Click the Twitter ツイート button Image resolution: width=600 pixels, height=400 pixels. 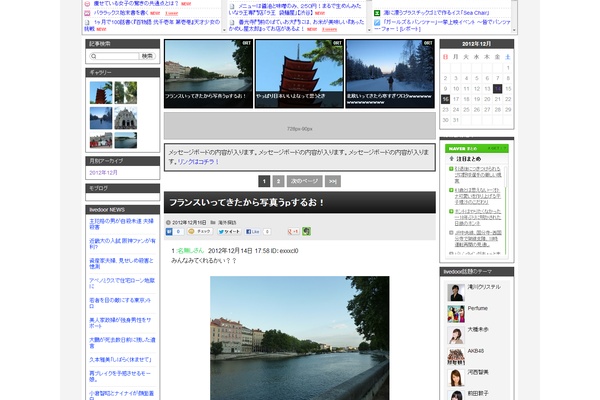click(x=229, y=232)
